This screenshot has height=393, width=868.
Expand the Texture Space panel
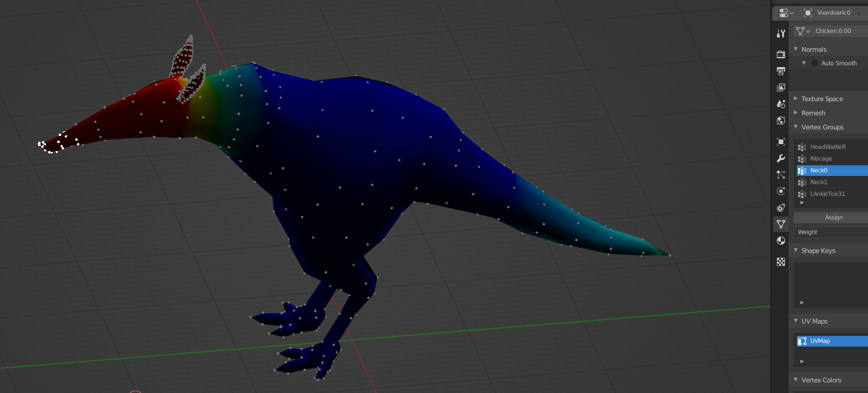796,99
